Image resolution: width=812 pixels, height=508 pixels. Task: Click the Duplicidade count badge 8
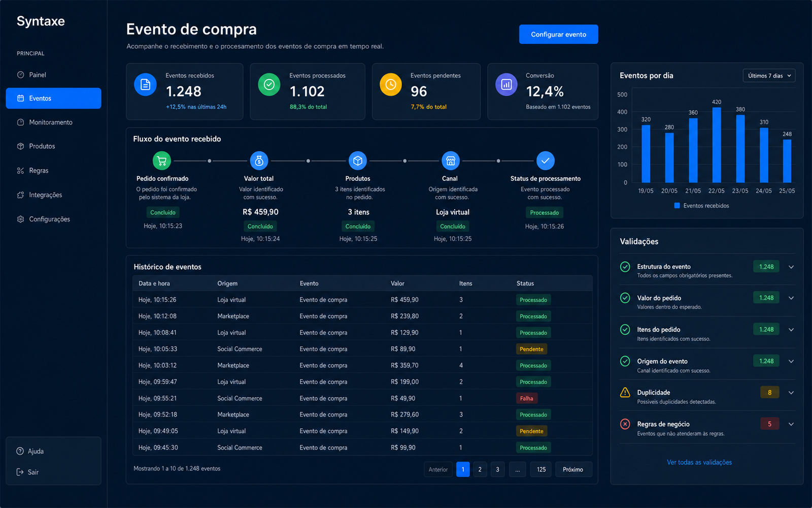769,393
